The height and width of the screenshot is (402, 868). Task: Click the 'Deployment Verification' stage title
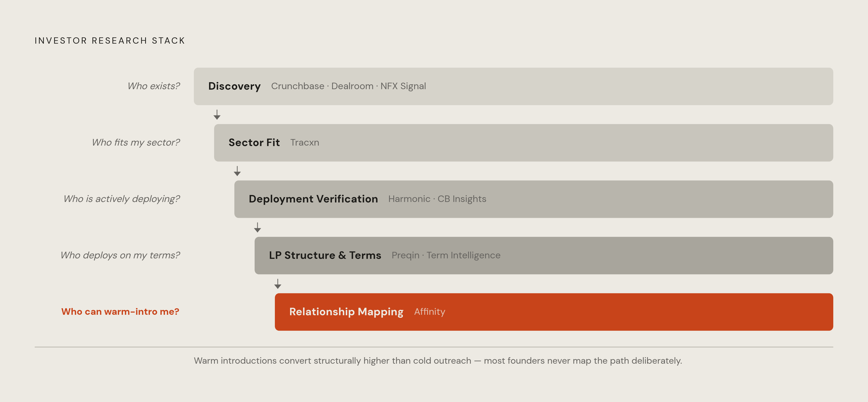313,199
